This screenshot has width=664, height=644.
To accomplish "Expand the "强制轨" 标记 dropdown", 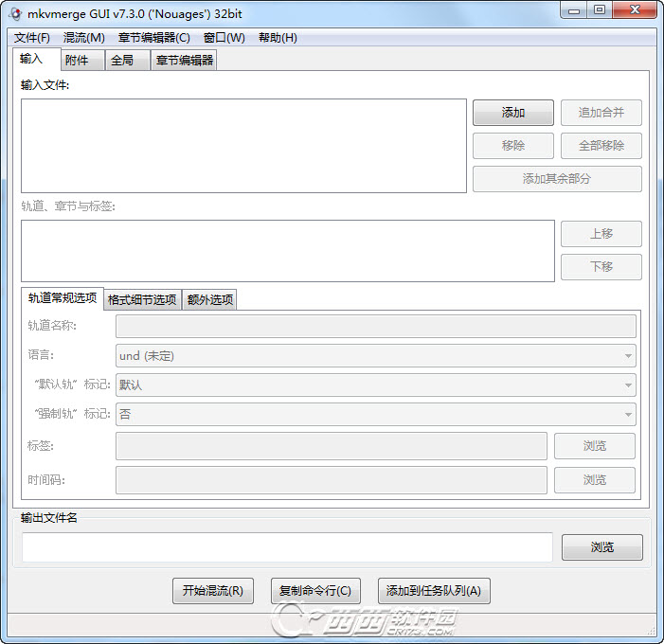I will [376, 414].
